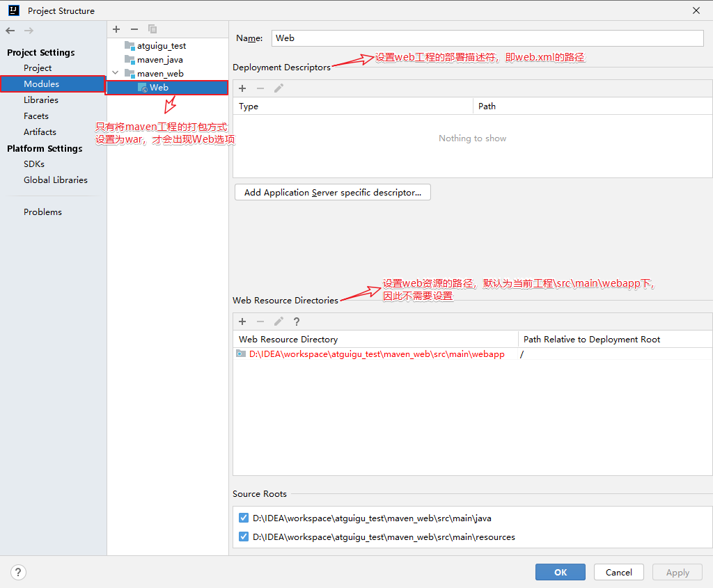This screenshot has height=588, width=713.
Task: Collapse the maven_web module tree node
Action: point(116,73)
